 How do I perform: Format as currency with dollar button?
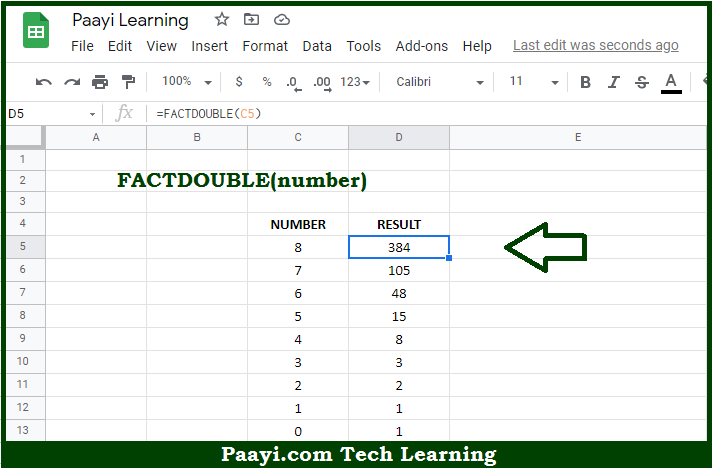pos(239,82)
